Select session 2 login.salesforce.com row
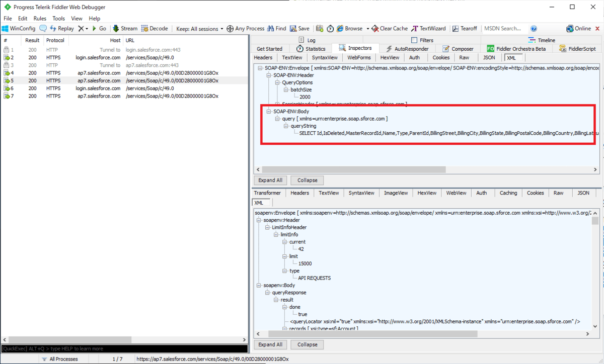 click(x=124, y=57)
